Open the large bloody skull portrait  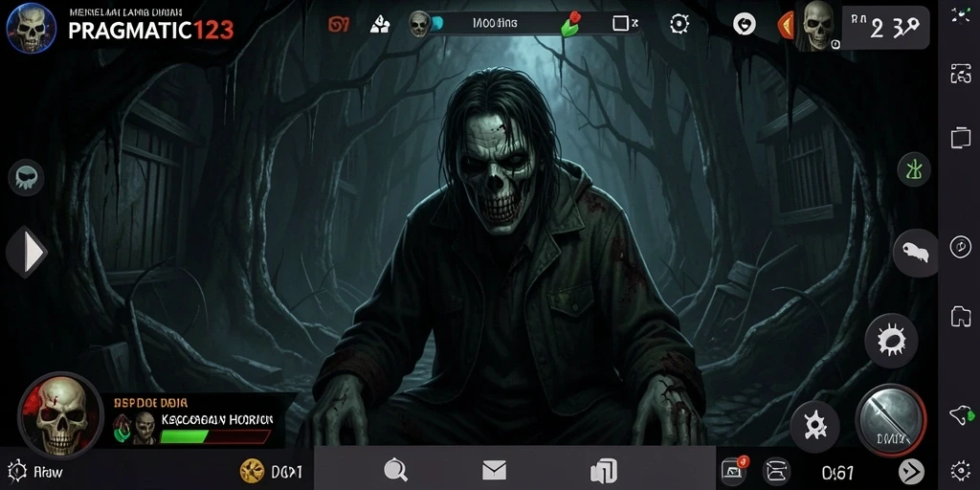point(60,415)
